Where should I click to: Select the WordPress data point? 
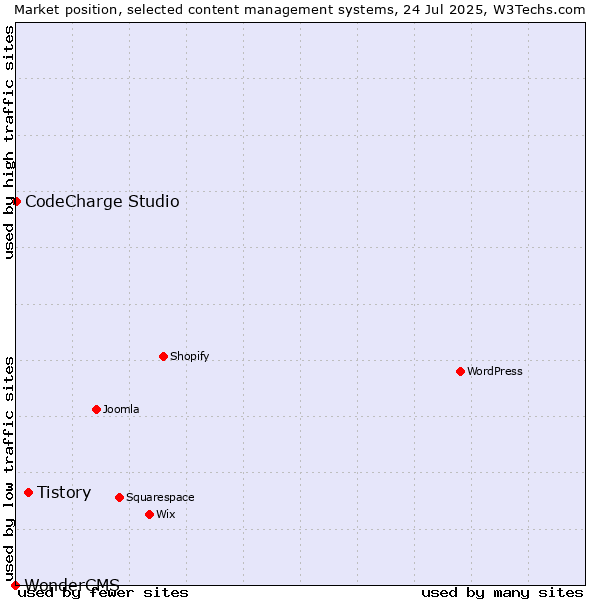pos(460,372)
